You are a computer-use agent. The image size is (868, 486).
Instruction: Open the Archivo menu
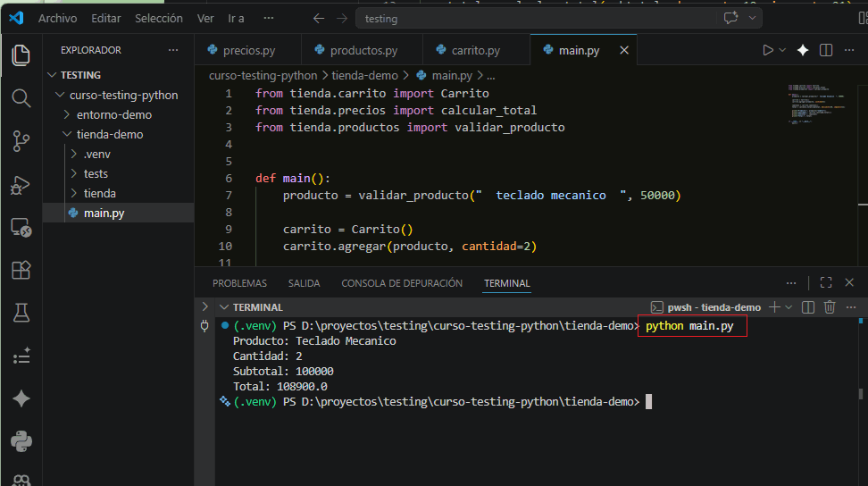[57, 18]
